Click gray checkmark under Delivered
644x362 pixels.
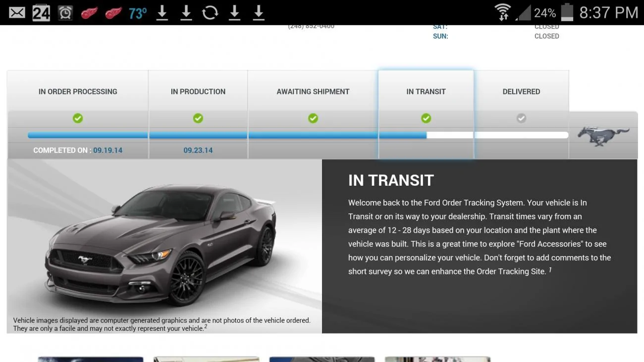521,118
